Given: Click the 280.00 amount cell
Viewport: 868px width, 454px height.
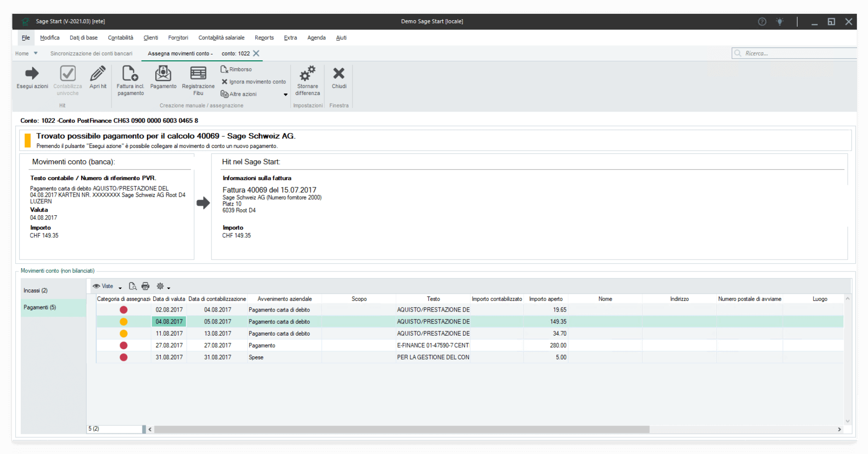Looking at the screenshot, I should point(545,345).
